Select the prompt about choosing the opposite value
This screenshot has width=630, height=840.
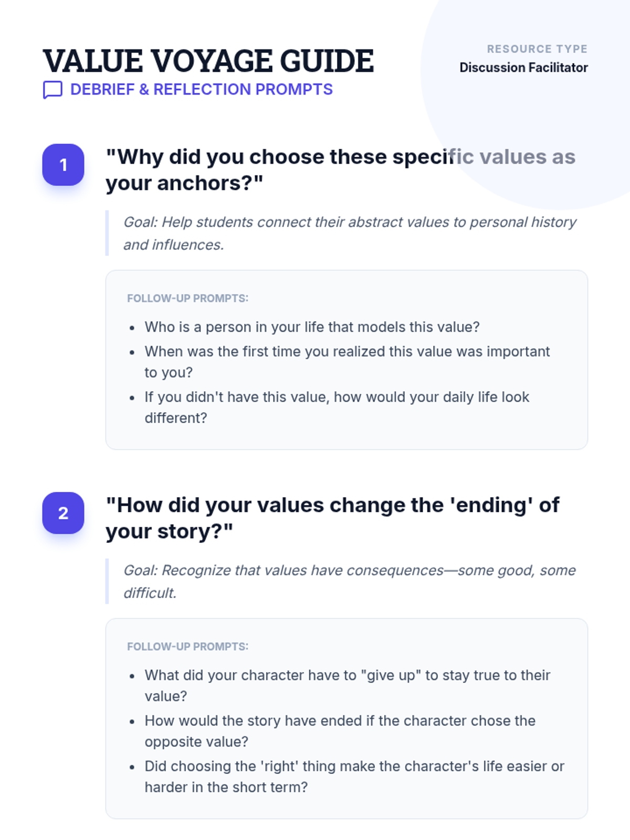tap(340, 731)
